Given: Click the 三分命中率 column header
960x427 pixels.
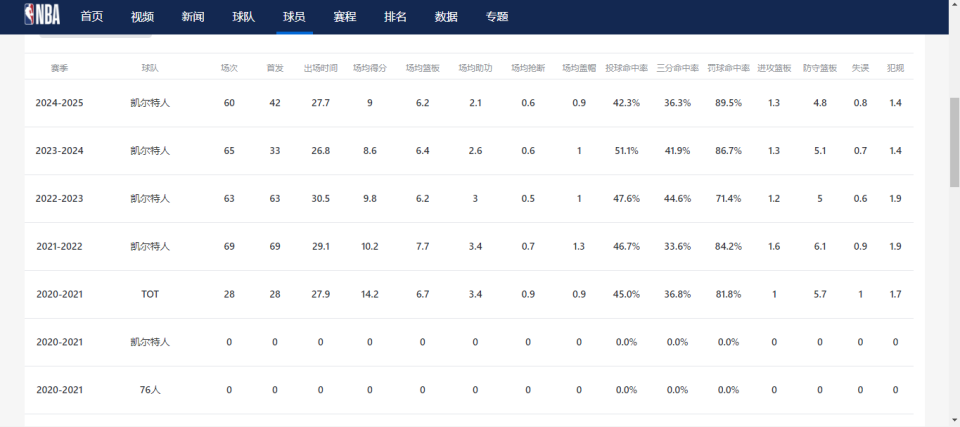Looking at the screenshot, I should pos(677,68).
